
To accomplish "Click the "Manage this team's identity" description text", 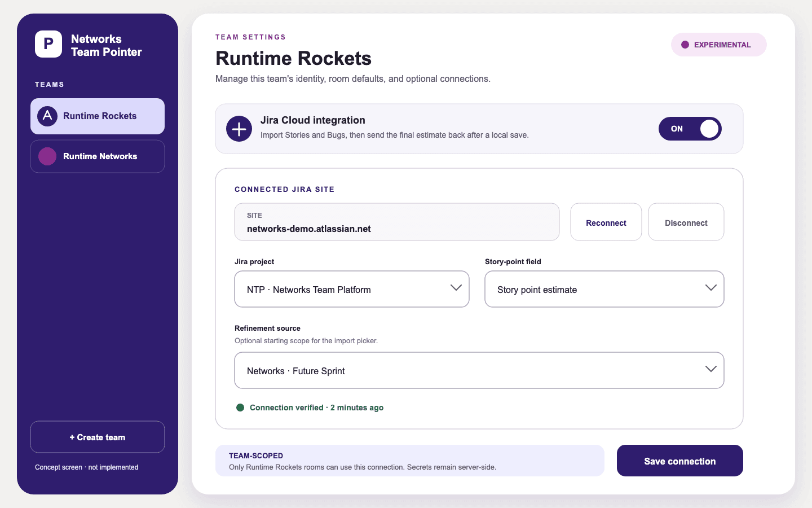I will tap(353, 79).
